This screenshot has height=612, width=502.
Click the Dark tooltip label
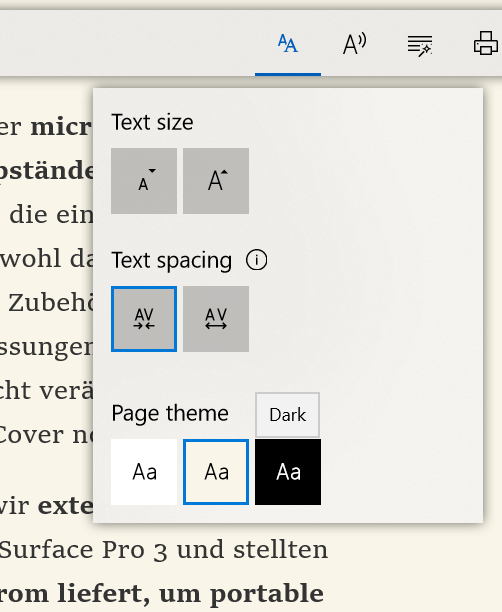pyautogui.click(x=288, y=415)
